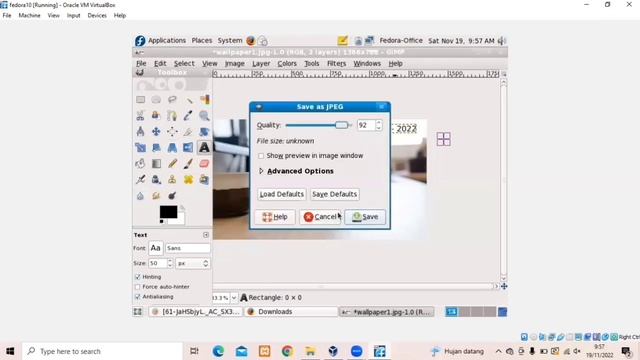Screen dimensions: 640x360
Task: Select the Ink tool
Action: click(156, 180)
